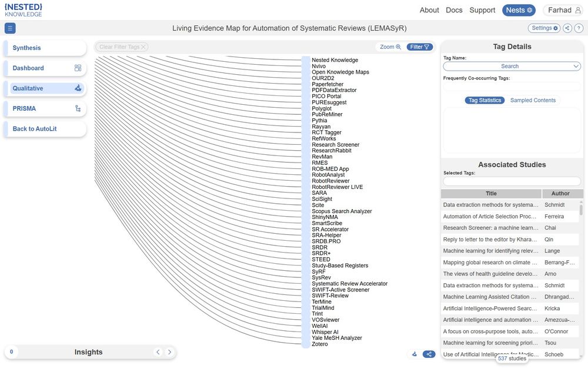Open the help question mark icon
Image resolution: width=588 pixels, height=368 pixels.
[x=579, y=28]
